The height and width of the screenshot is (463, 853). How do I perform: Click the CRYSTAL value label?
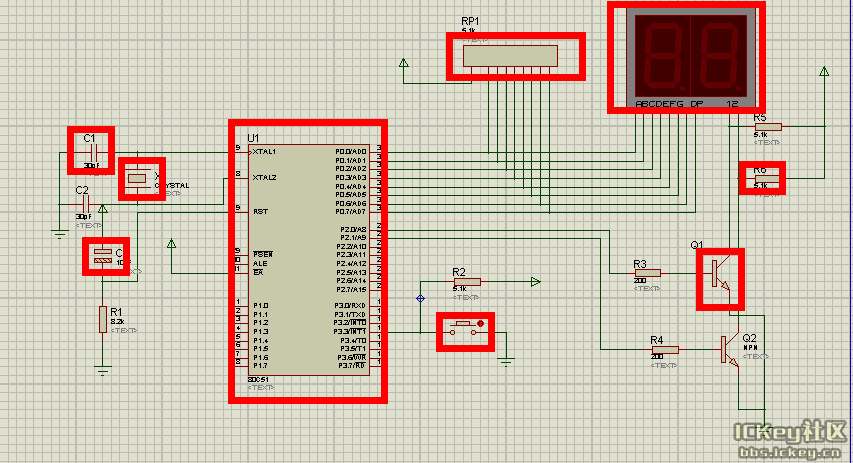[x=172, y=186]
